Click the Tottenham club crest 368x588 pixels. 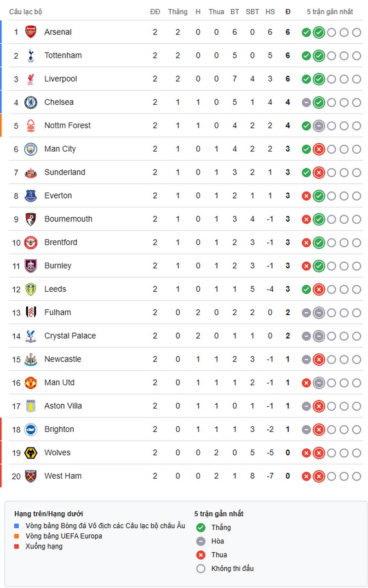[x=31, y=56]
